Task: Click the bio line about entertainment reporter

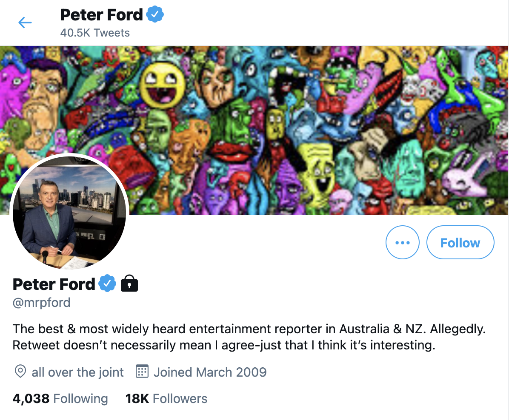Action: click(x=249, y=329)
